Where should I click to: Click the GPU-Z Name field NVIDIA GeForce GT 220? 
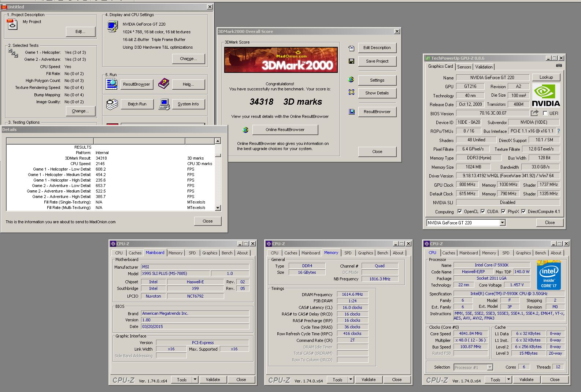[492, 78]
